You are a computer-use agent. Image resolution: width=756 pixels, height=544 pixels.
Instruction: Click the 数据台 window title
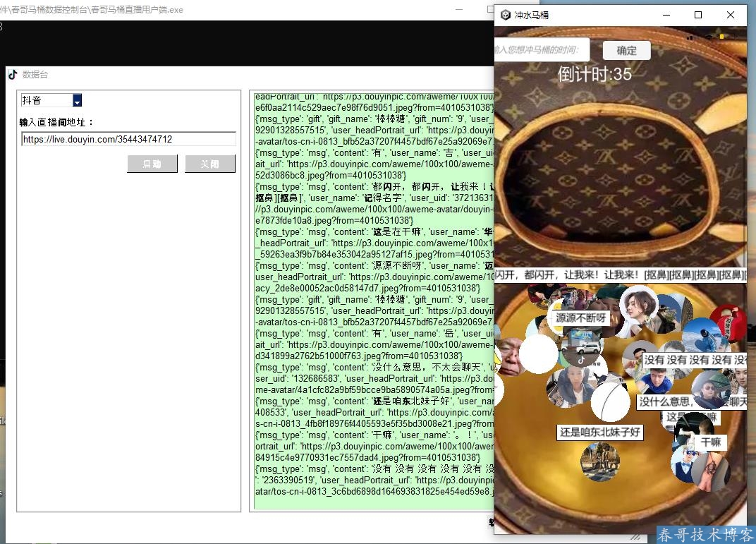click(35, 74)
